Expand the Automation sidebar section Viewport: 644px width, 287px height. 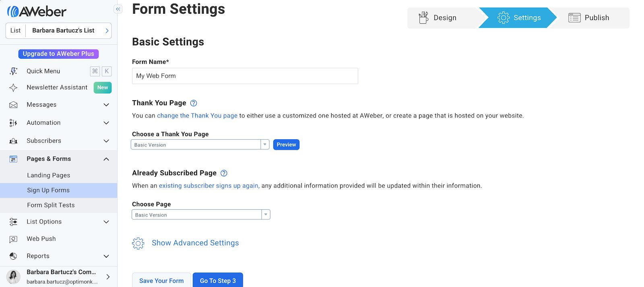point(106,123)
